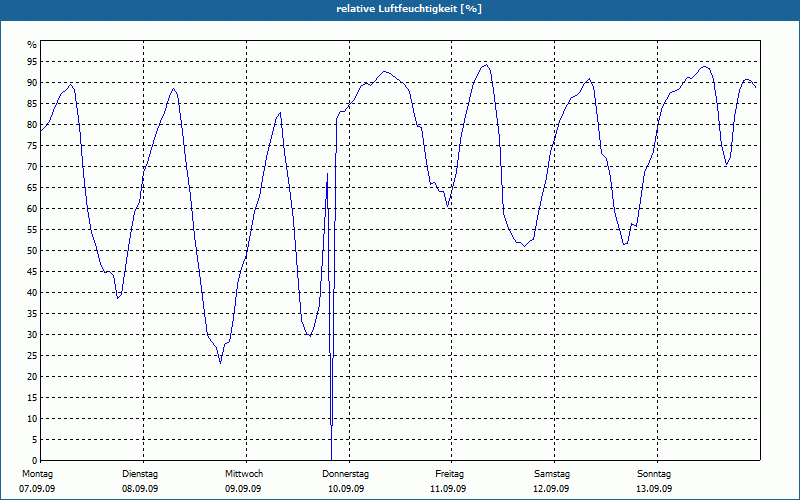
Task: Click the 75 value on y-axis
Action: 32,145
